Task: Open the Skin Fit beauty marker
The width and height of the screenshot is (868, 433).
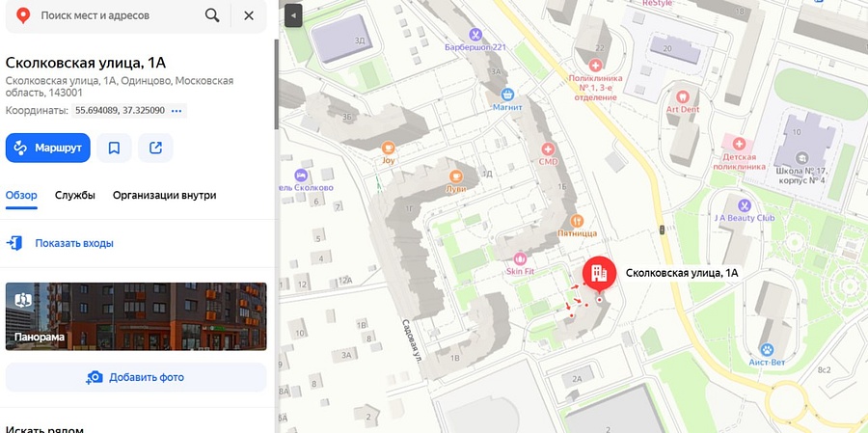Action: click(x=520, y=258)
